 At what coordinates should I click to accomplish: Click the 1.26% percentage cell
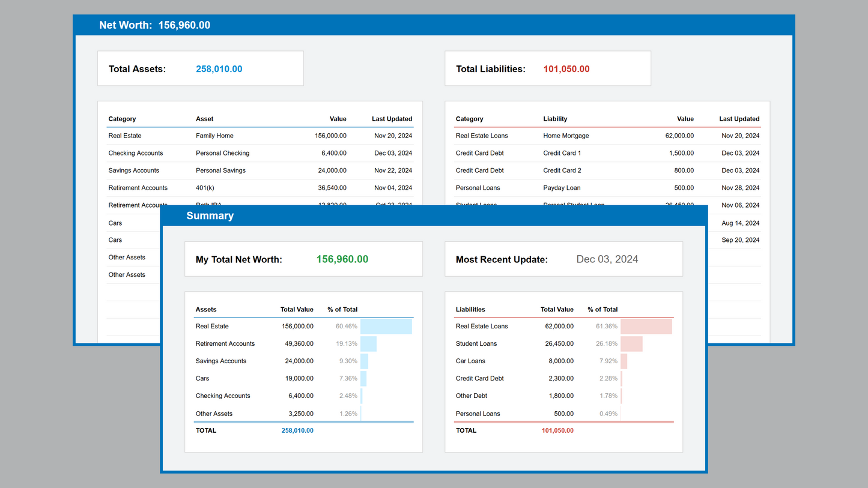(348, 414)
